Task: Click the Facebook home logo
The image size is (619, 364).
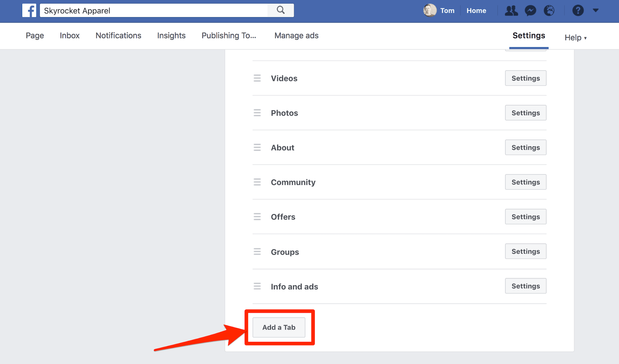Action: (x=29, y=10)
